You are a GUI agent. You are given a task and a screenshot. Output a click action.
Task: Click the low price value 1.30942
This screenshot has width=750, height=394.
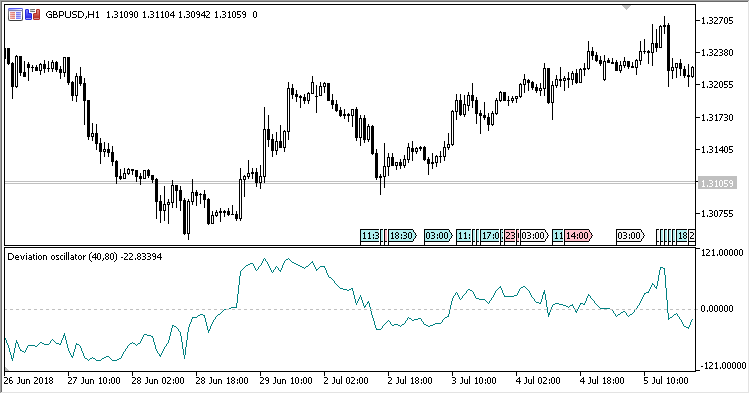[x=194, y=15]
